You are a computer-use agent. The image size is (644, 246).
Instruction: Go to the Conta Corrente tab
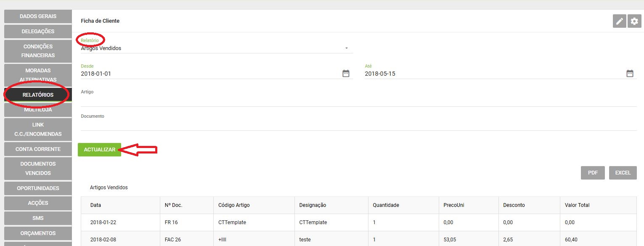tap(38, 149)
